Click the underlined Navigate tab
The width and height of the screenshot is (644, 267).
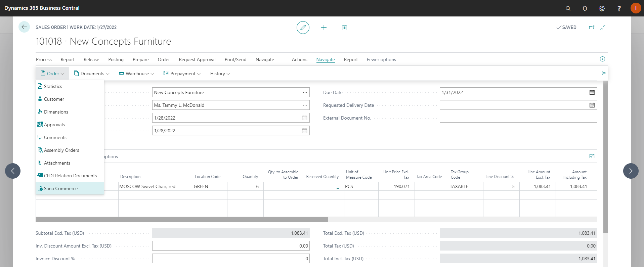326,59
